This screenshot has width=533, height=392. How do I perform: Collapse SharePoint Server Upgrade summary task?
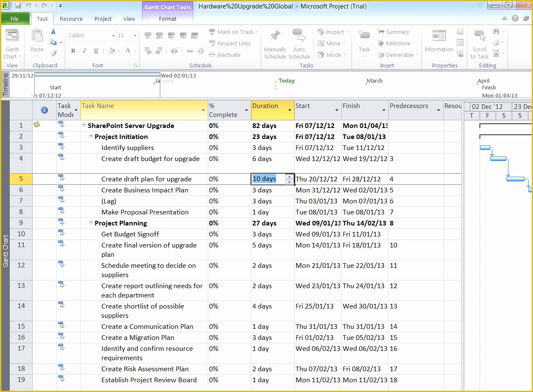tap(84, 125)
